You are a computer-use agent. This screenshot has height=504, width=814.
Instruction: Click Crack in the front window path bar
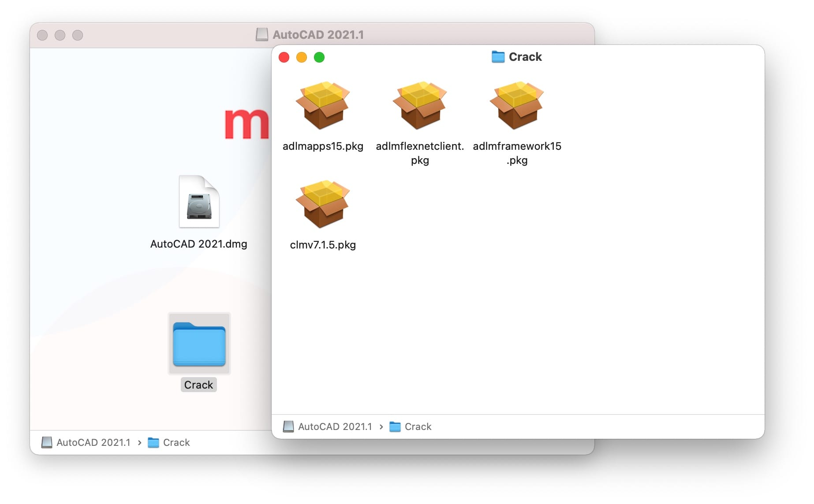[x=418, y=426]
